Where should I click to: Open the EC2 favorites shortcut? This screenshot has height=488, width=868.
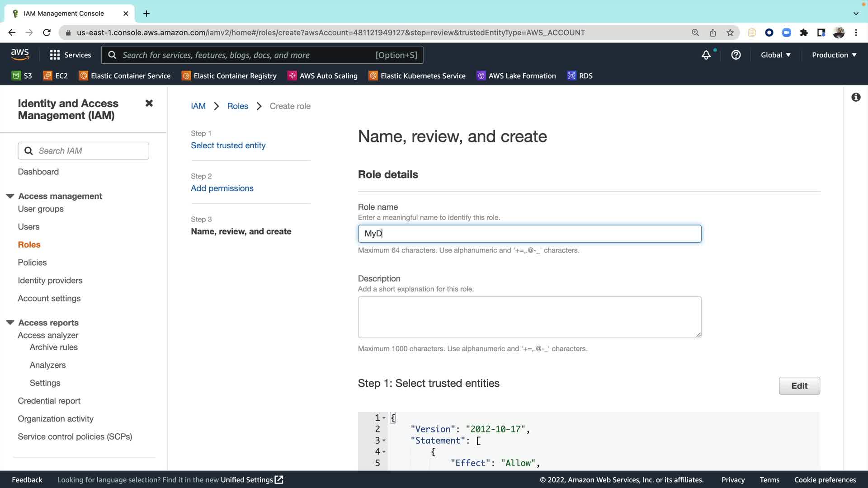click(55, 76)
